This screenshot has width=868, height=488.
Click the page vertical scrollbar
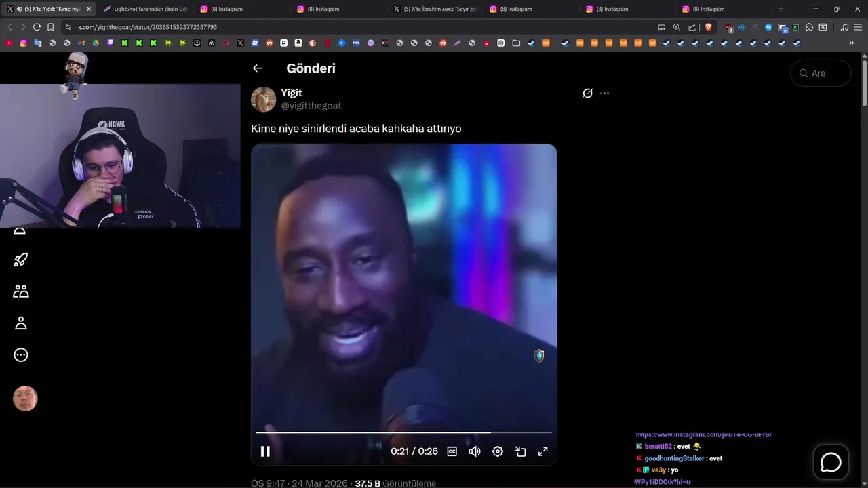tap(865, 83)
